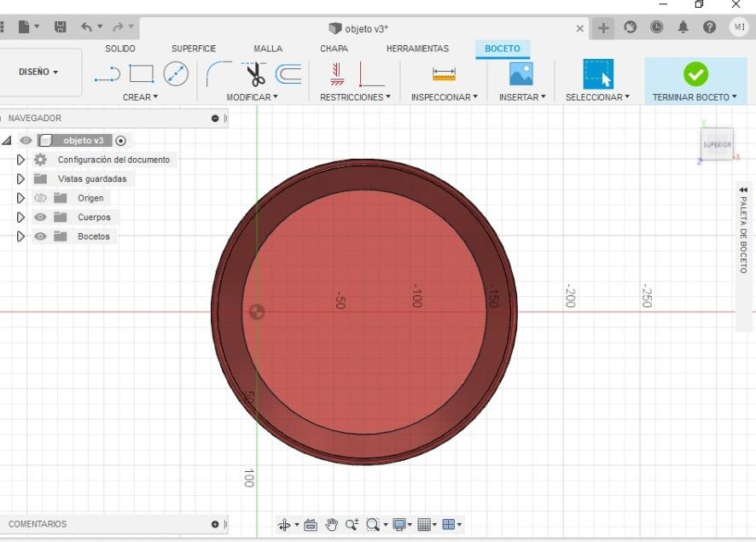The height and width of the screenshot is (542, 756).
Task: Open the notifications bell
Action: (x=683, y=27)
